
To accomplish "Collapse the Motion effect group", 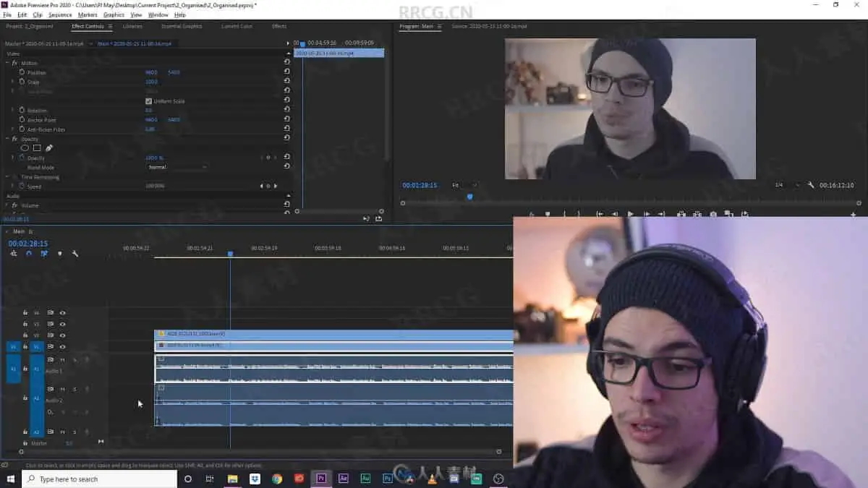I will (7, 63).
